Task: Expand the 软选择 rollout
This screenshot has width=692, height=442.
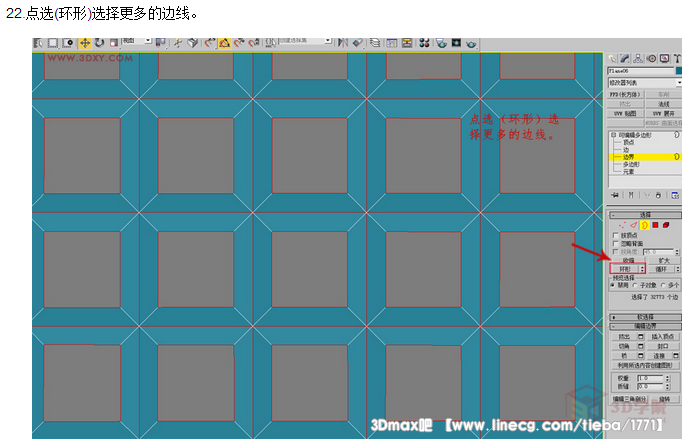Action: pos(645,317)
